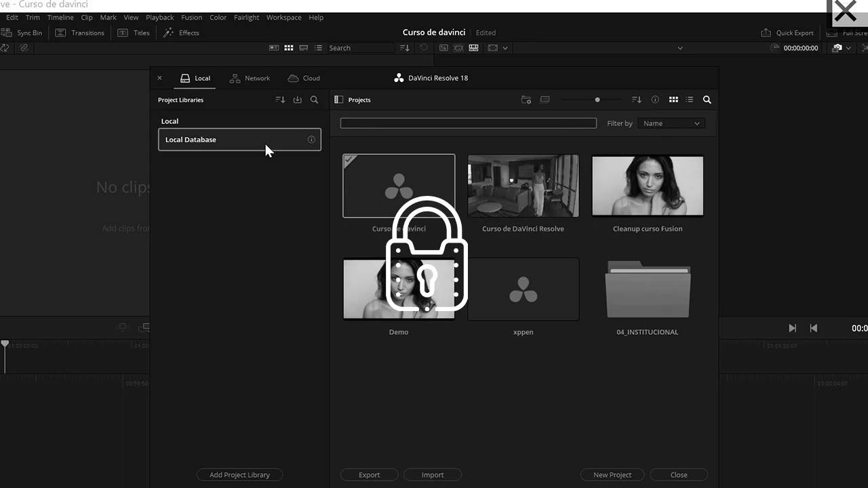Open the Filter by Name dropdown
868x488 pixels.
pyautogui.click(x=671, y=123)
